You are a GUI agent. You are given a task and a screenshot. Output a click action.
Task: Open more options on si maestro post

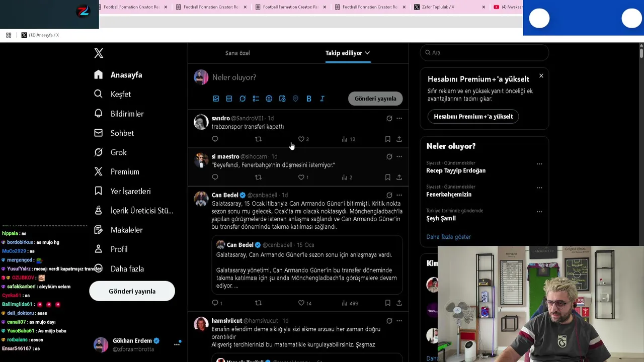point(399,156)
